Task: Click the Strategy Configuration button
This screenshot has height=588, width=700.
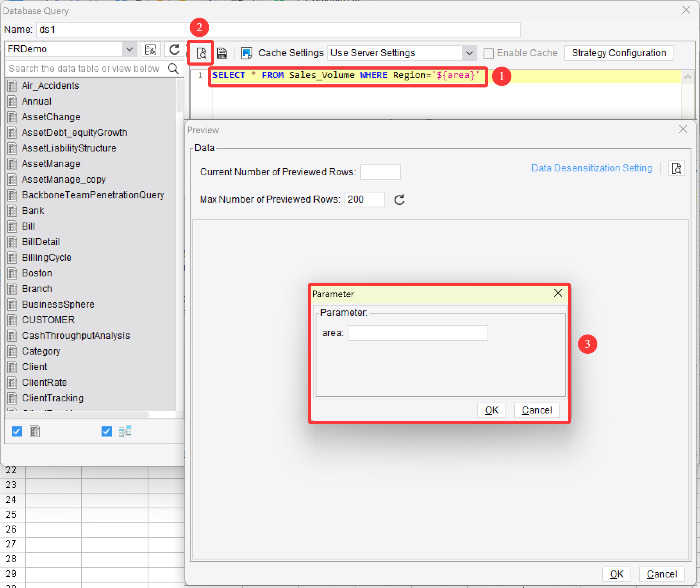Action: tap(619, 53)
